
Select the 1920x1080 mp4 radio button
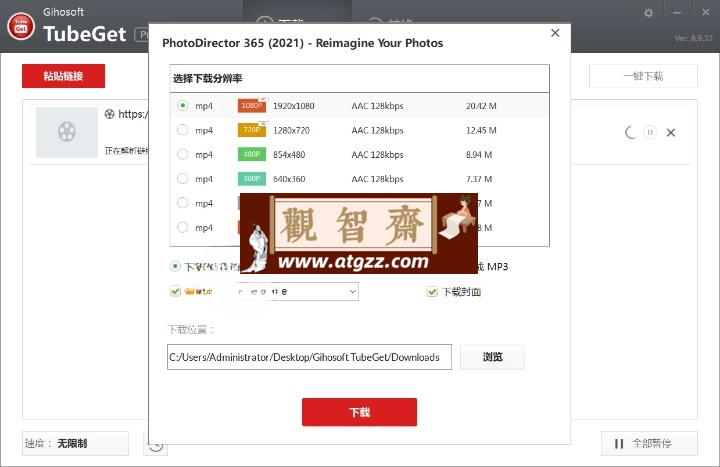(x=182, y=106)
